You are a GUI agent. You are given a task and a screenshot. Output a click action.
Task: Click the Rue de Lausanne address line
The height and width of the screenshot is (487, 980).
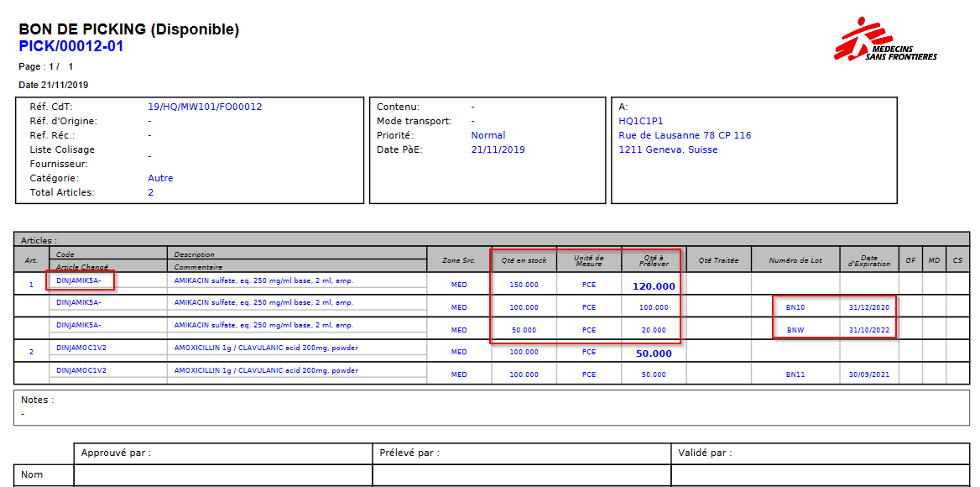(685, 135)
